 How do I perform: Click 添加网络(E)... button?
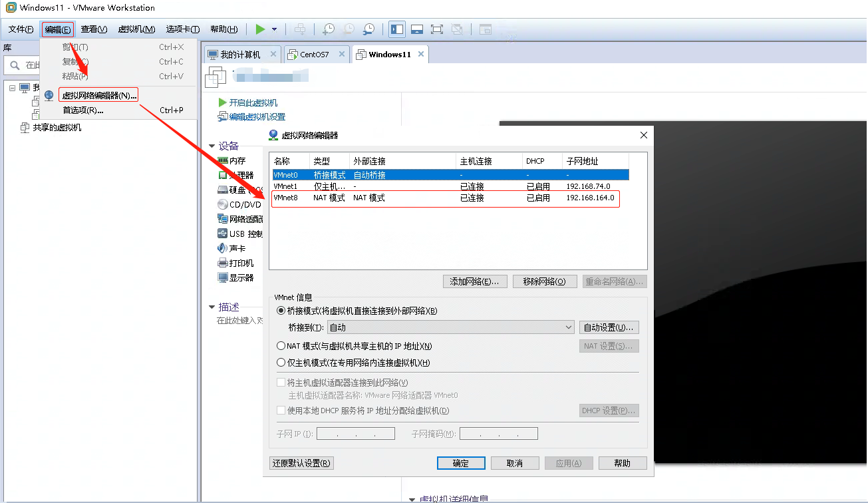pyautogui.click(x=475, y=281)
